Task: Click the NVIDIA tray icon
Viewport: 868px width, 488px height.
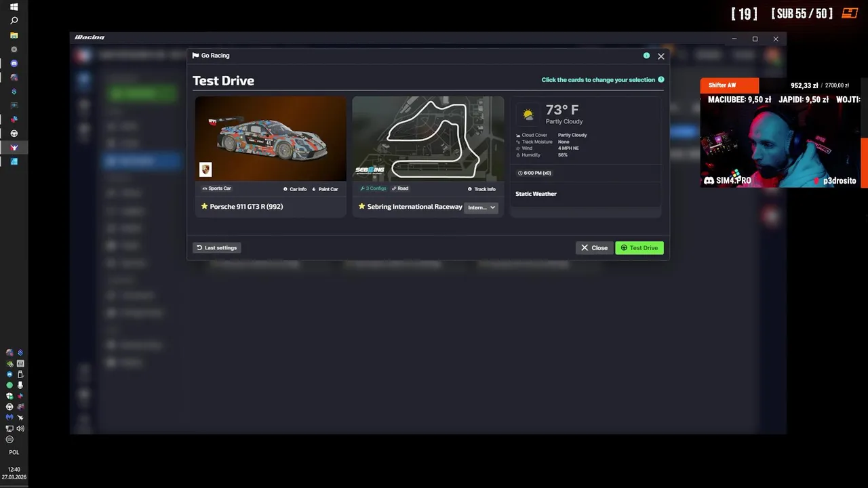Action: [9, 363]
